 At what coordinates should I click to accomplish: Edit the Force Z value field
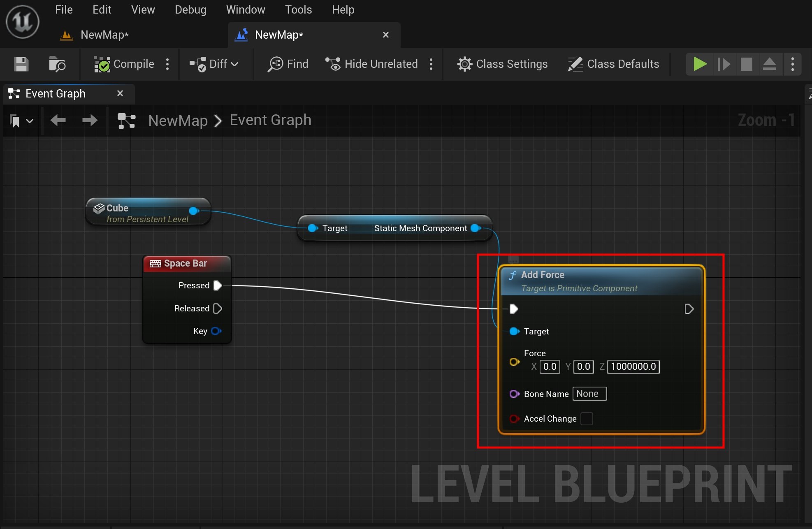tap(633, 367)
